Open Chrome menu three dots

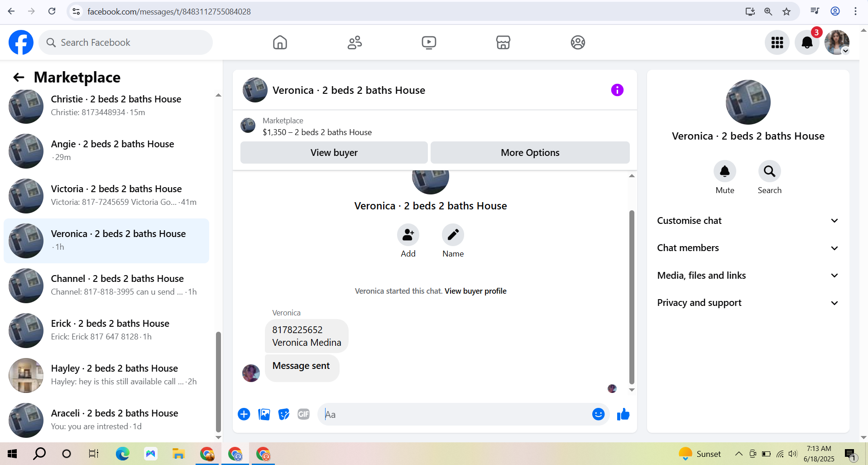[855, 11]
